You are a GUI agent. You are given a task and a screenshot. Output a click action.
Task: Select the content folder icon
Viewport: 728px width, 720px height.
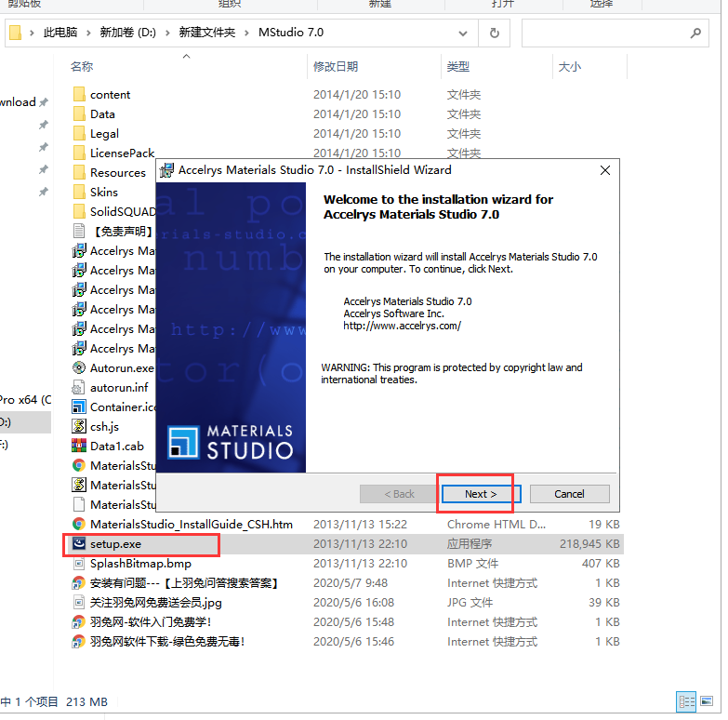point(79,94)
